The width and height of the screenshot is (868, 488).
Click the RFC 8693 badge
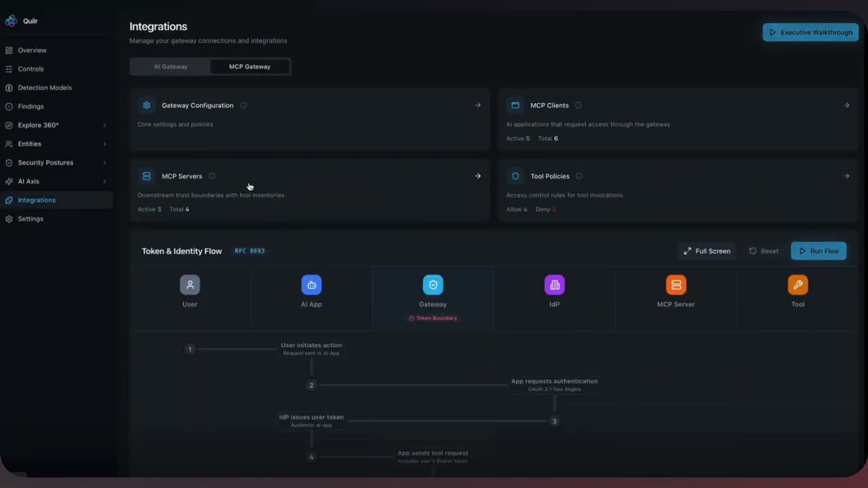[x=250, y=251]
